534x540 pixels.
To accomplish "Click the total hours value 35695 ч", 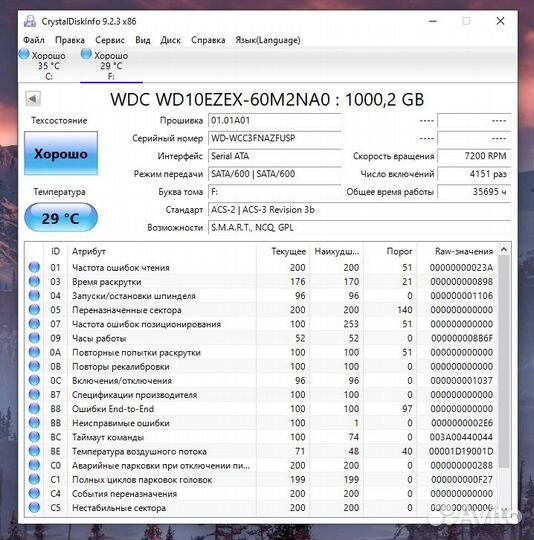I will coord(474,192).
